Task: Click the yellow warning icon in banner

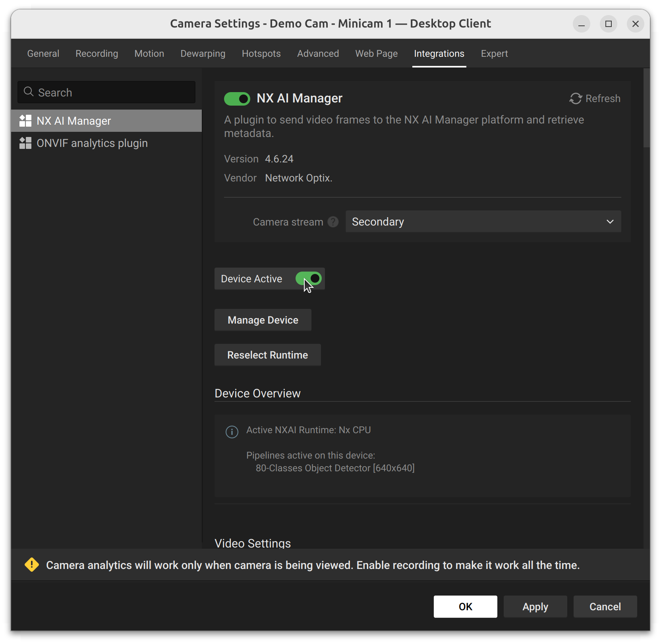Action: (32, 565)
